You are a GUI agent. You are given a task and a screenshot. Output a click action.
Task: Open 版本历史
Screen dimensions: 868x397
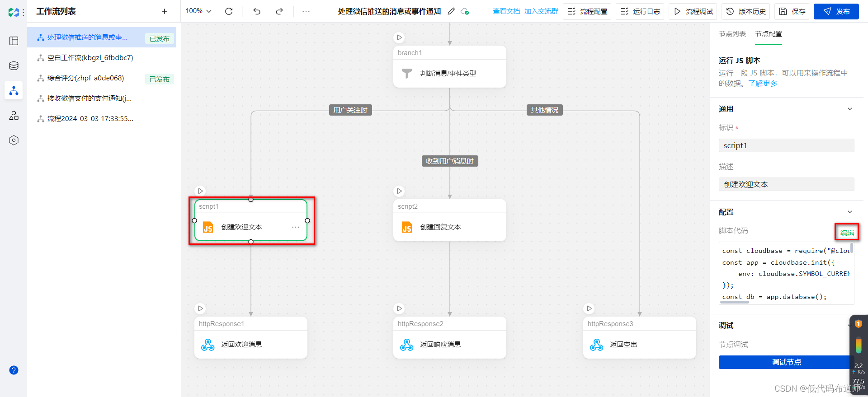pyautogui.click(x=746, y=11)
